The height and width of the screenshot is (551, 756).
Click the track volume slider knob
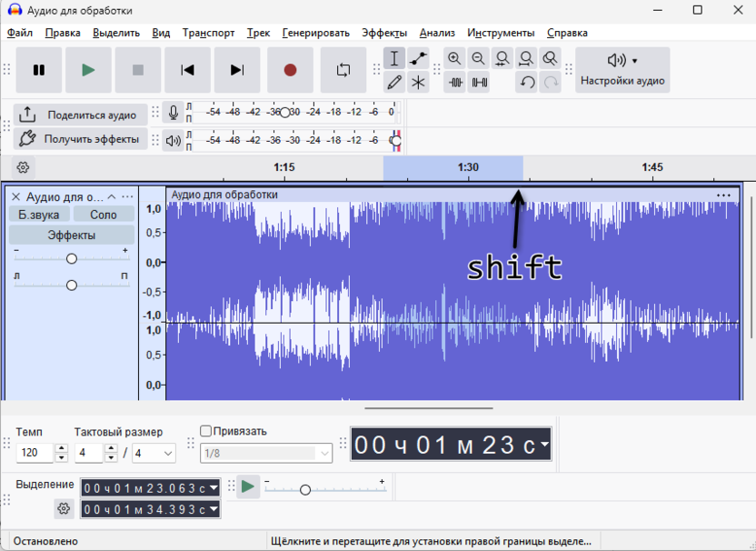click(x=72, y=259)
